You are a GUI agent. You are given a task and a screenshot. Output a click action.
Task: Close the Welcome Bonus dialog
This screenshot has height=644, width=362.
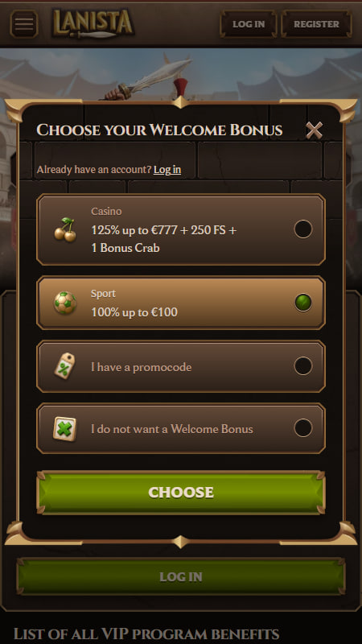tap(314, 130)
